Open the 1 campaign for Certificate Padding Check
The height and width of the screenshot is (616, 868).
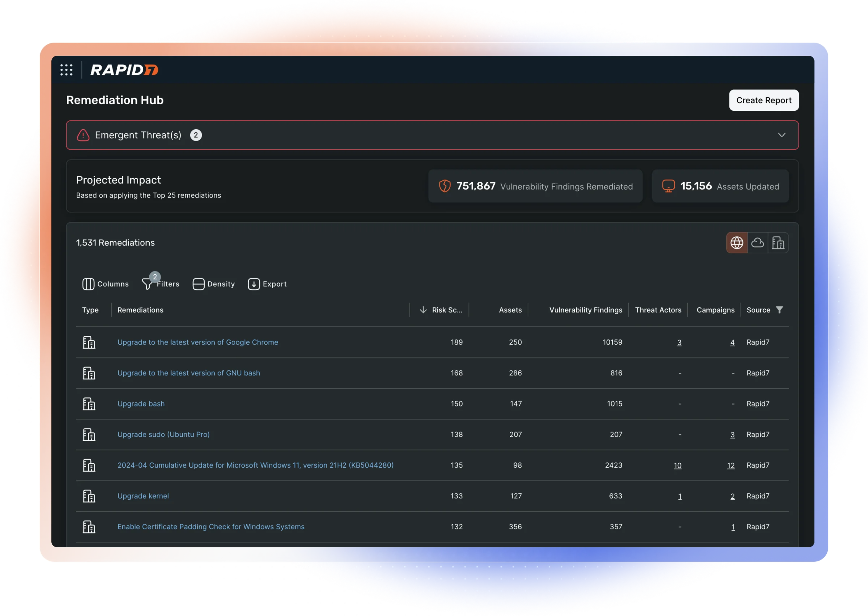click(733, 527)
